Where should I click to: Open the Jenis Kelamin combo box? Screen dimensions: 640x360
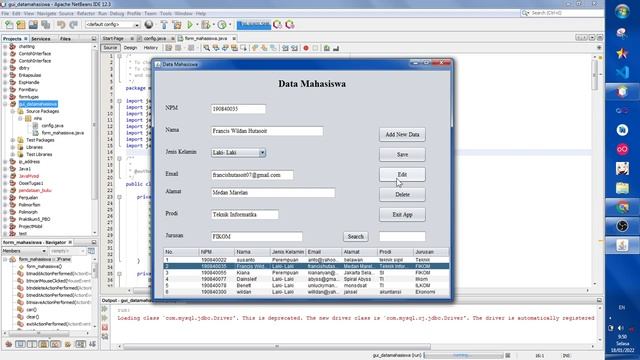[x=238, y=153]
